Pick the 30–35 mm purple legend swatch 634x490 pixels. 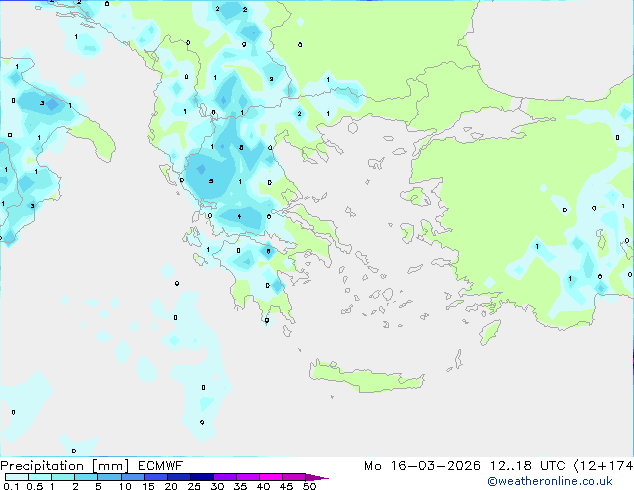(x=224, y=477)
